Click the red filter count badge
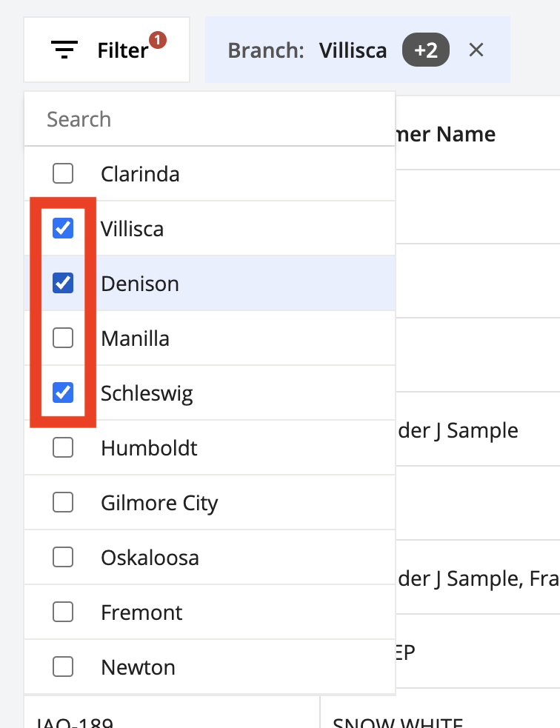The image size is (560, 728). point(157,40)
